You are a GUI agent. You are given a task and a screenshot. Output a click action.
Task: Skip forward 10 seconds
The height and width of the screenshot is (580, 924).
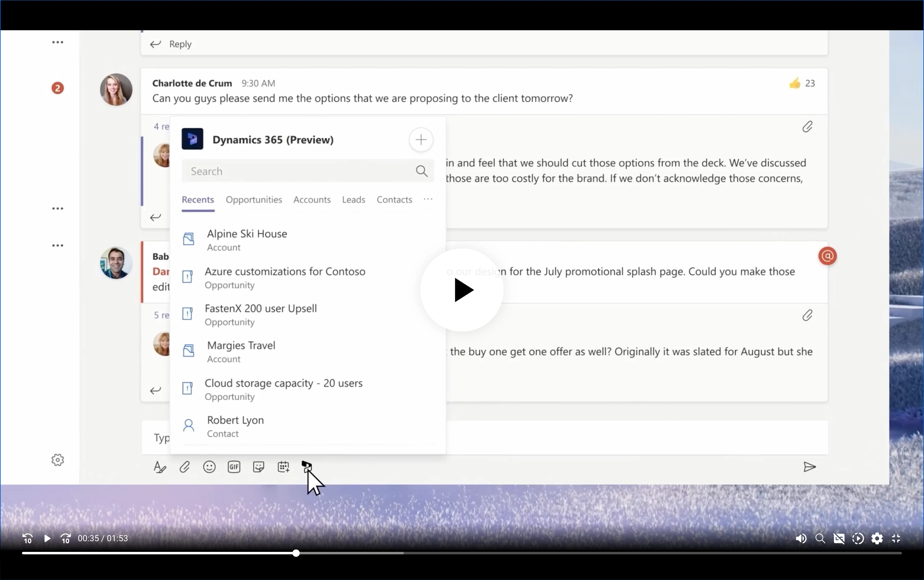pos(66,538)
